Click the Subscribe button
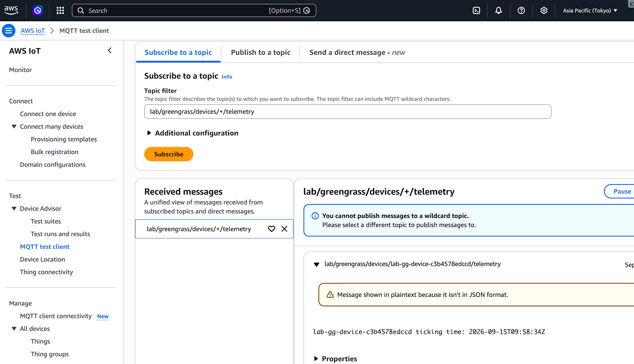Image resolution: width=634 pixels, height=364 pixels. click(x=169, y=154)
